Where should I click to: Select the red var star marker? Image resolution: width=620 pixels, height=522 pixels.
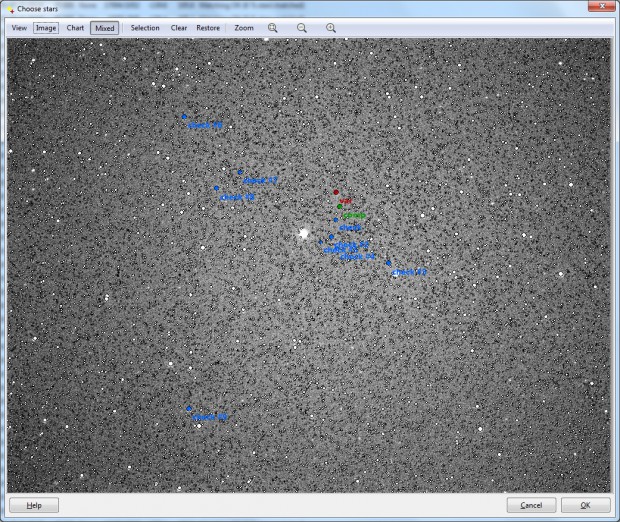336,192
